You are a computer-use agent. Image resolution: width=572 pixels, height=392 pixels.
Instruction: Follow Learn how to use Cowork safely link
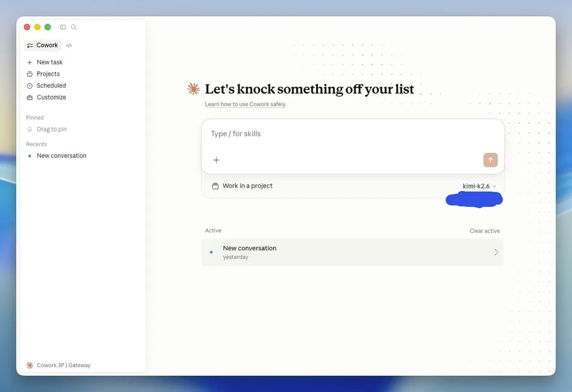pos(245,104)
